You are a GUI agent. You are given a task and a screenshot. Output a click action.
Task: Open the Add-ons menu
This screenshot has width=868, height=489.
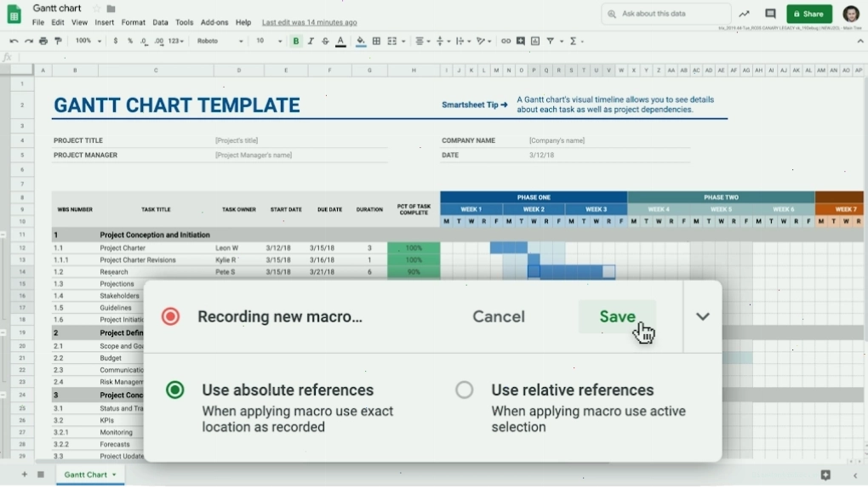pos(214,23)
